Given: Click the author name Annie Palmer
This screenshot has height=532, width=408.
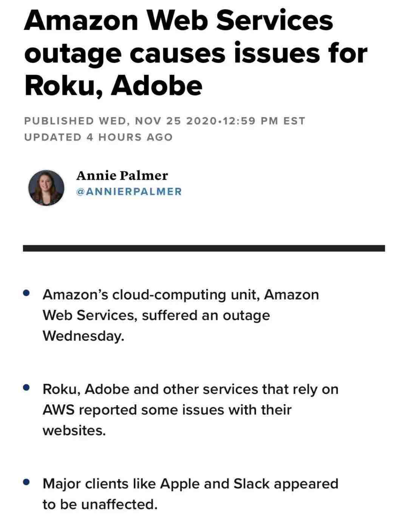Looking at the screenshot, I should pyautogui.click(x=122, y=175).
